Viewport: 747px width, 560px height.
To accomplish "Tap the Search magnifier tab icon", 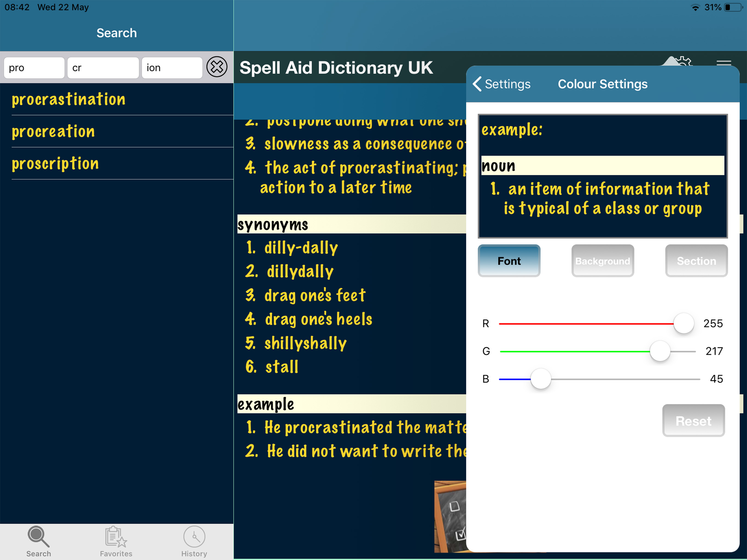I will (x=39, y=536).
